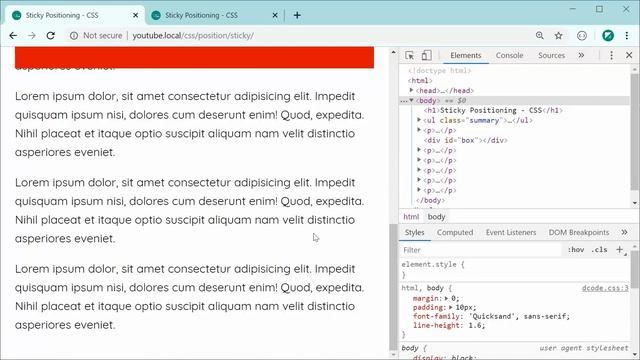Open the Styles tab
Screen dimensions: 640x360
tap(414, 232)
